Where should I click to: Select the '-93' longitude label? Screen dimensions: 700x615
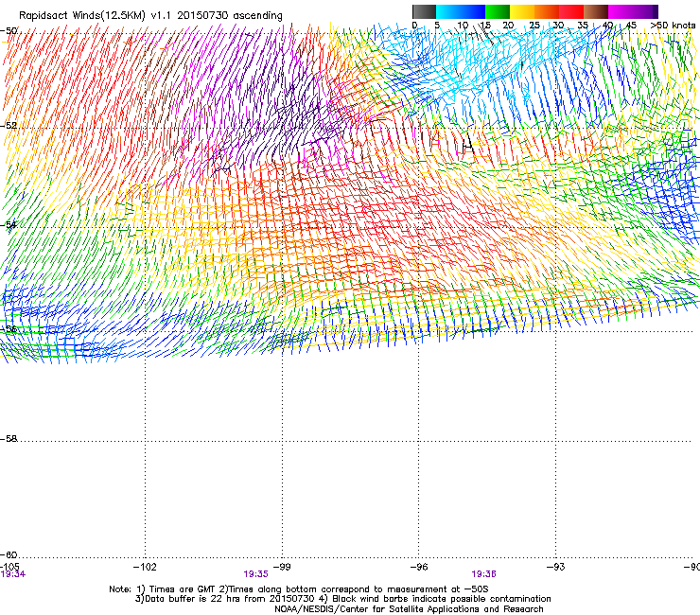point(556,567)
